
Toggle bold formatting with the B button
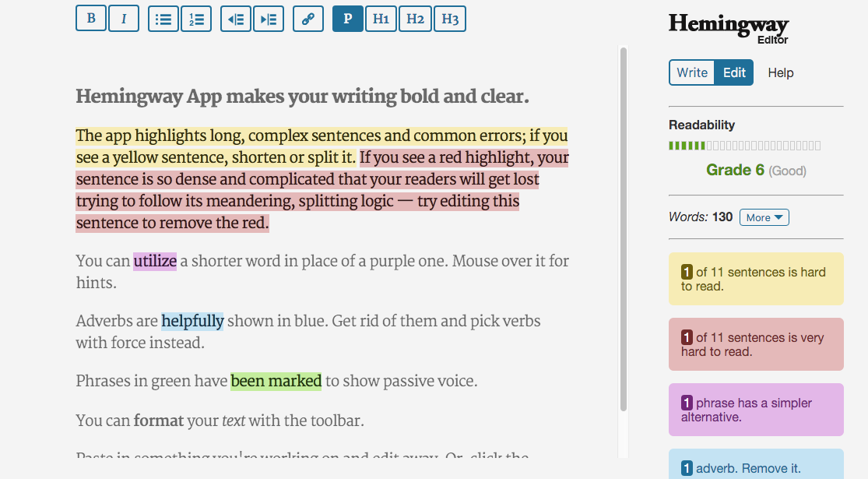[91, 19]
